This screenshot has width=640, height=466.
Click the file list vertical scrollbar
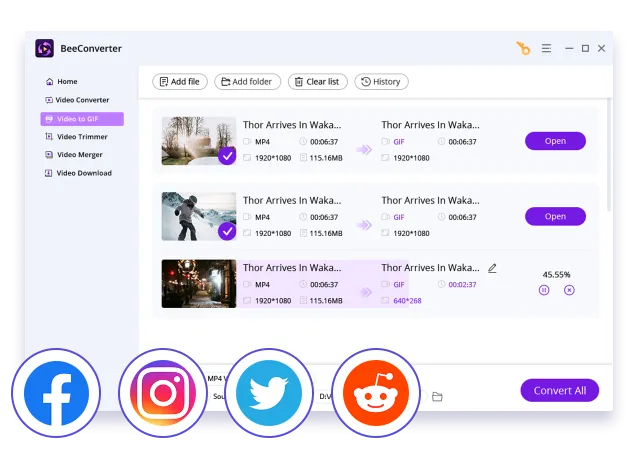pyautogui.click(x=609, y=155)
